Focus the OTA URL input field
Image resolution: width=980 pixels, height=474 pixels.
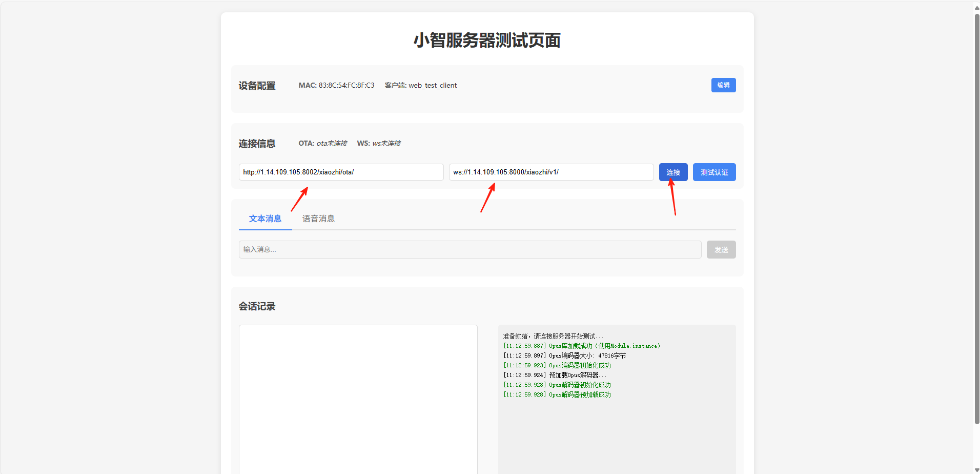pyautogui.click(x=341, y=172)
